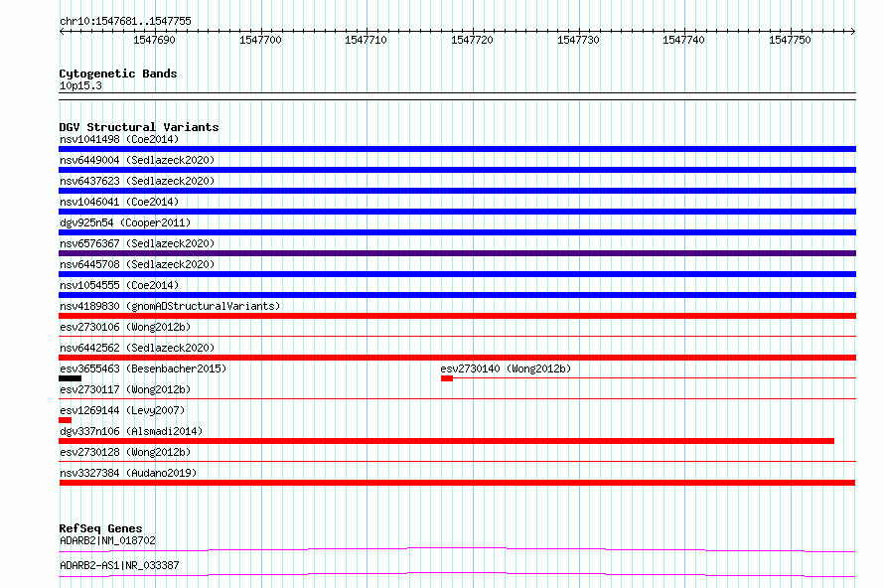The width and height of the screenshot is (884, 588).
Task: Select the magenta ADARB2 gene line
Action: click(x=457, y=549)
